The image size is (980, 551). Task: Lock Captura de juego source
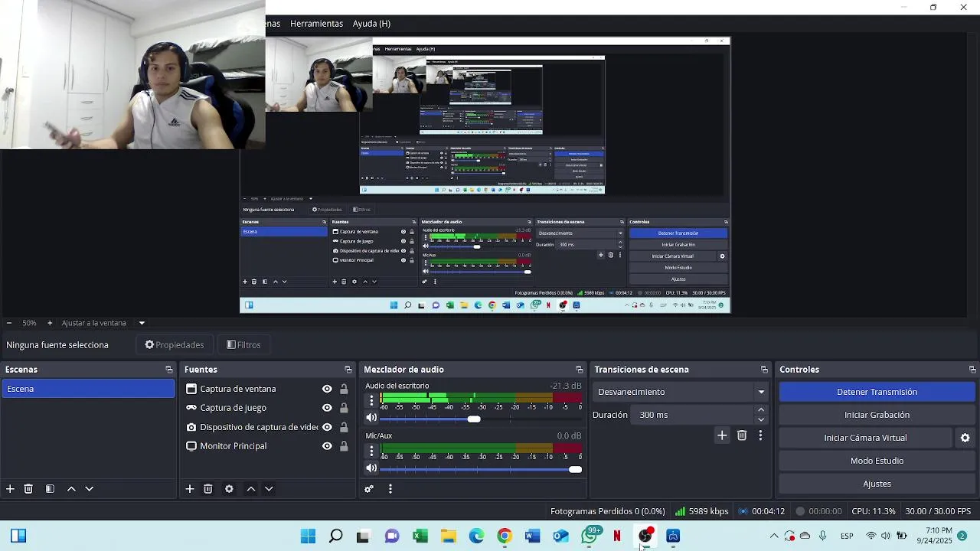tap(344, 408)
